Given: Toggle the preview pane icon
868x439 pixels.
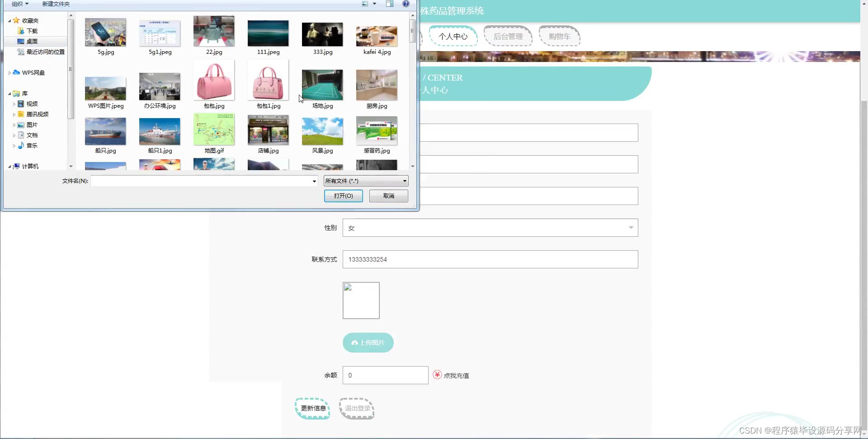Looking at the screenshot, I should point(390,4).
